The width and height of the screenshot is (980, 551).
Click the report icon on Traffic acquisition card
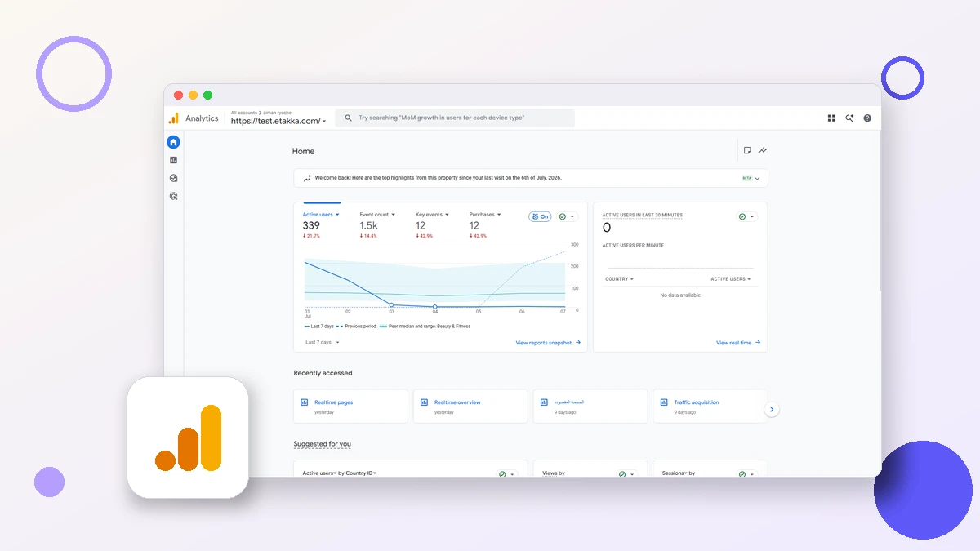(665, 402)
